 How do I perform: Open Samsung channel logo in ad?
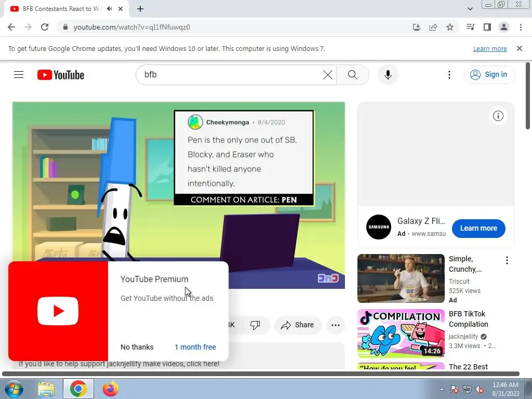click(x=379, y=227)
